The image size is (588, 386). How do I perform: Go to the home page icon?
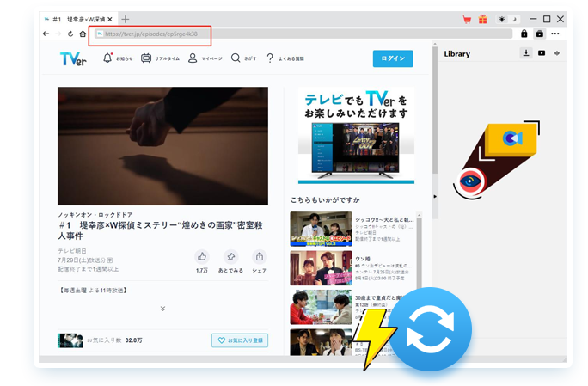[83, 34]
